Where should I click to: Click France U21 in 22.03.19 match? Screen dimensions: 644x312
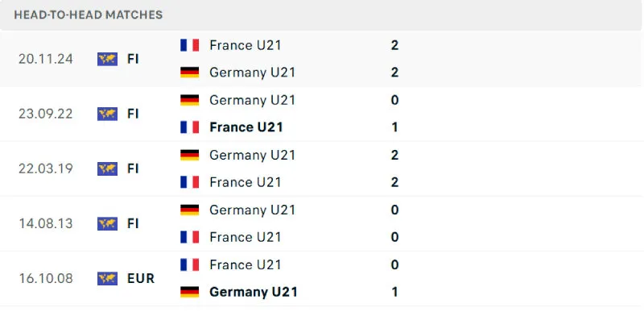tap(246, 182)
